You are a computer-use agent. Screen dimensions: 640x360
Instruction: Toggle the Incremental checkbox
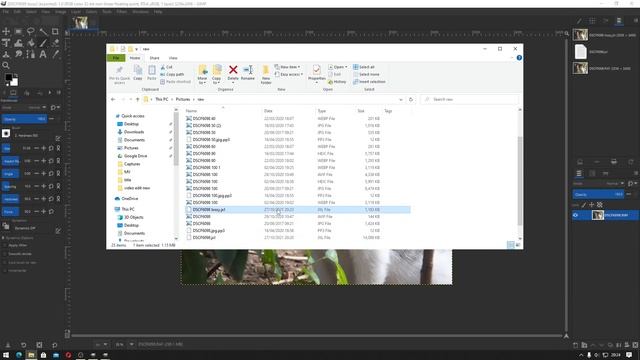click(x=6, y=271)
